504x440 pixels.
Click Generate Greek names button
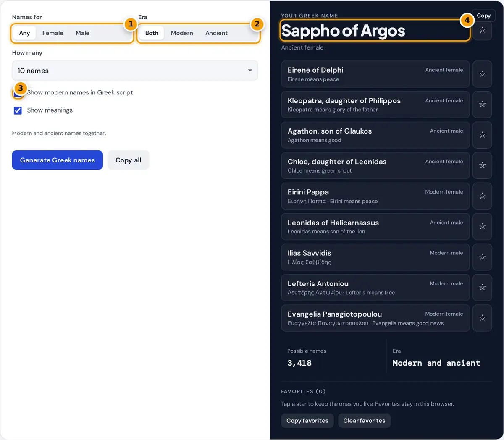pos(58,160)
